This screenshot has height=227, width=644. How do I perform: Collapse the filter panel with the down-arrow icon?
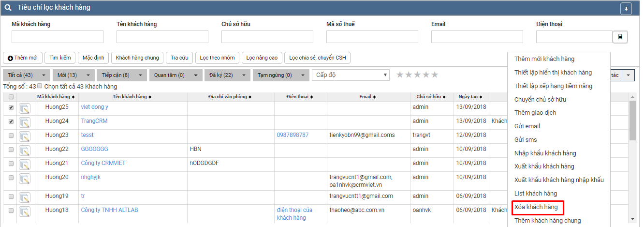click(626, 9)
